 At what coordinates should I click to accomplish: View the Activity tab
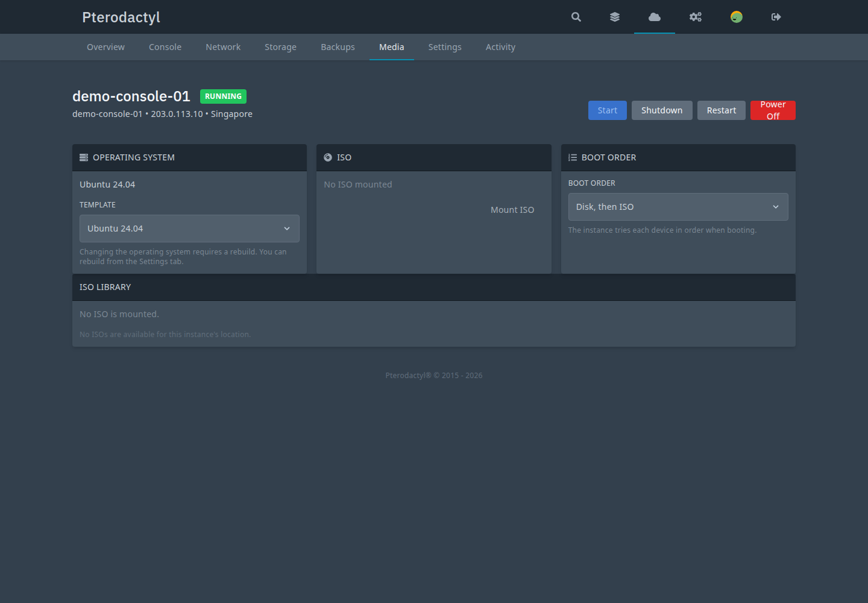[500, 47]
